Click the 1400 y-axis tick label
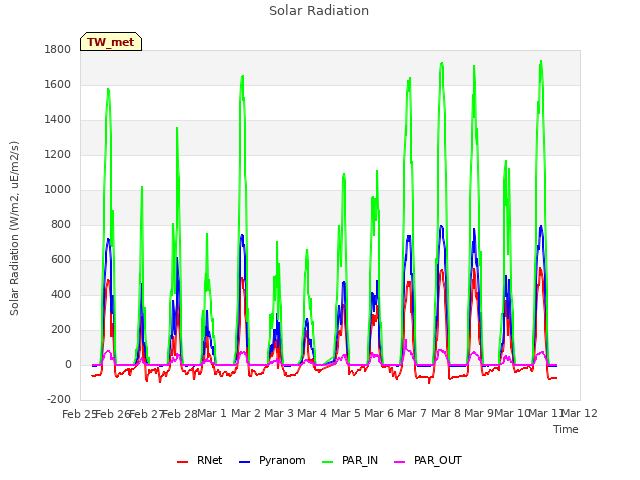The height and width of the screenshot is (480, 640). (58, 120)
